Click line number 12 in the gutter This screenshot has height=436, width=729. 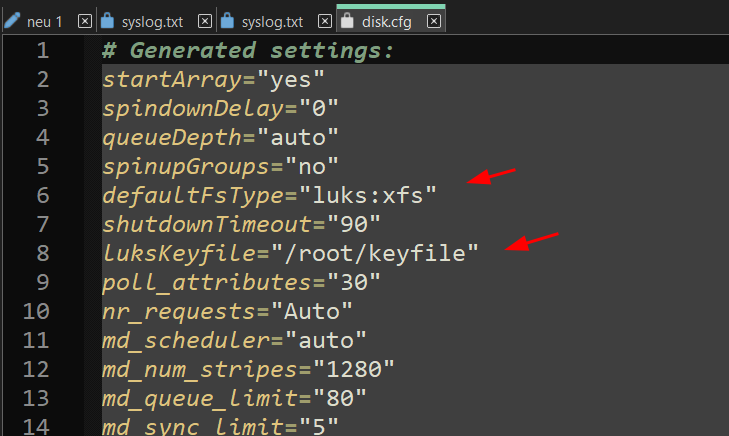click(x=36, y=370)
